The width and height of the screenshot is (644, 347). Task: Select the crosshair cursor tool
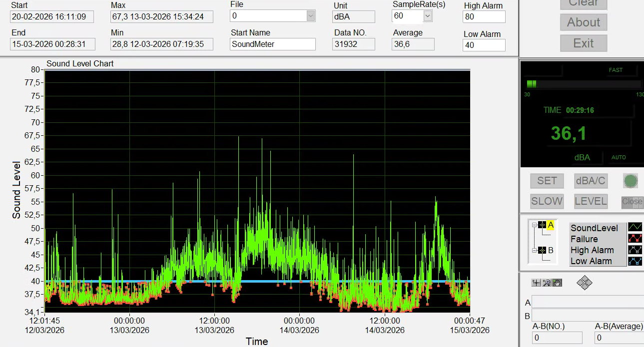click(536, 283)
